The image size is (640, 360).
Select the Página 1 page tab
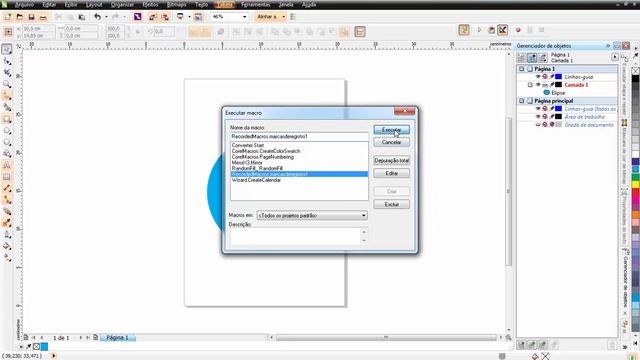click(x=117, y=338)
